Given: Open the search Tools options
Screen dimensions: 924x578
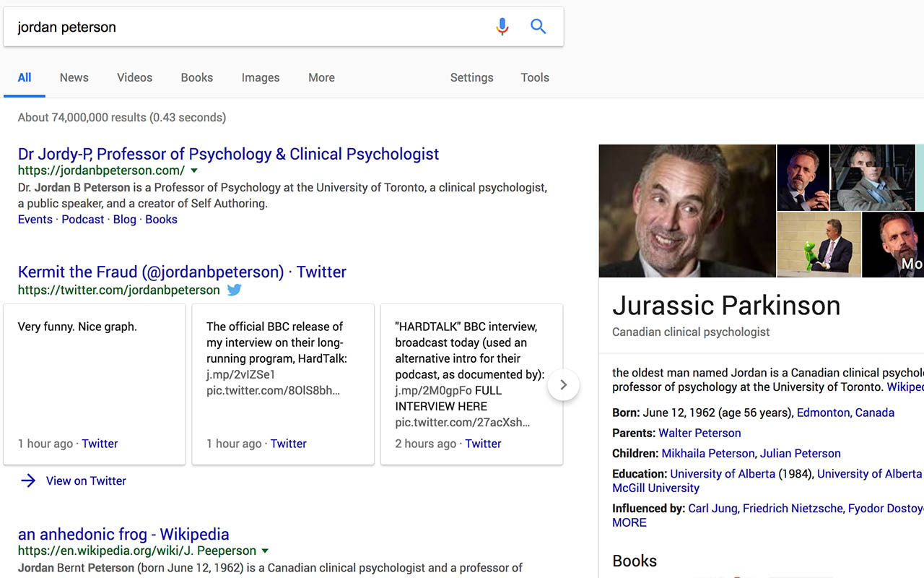Looking at the screenshot, I should click(x=535, y=77).
